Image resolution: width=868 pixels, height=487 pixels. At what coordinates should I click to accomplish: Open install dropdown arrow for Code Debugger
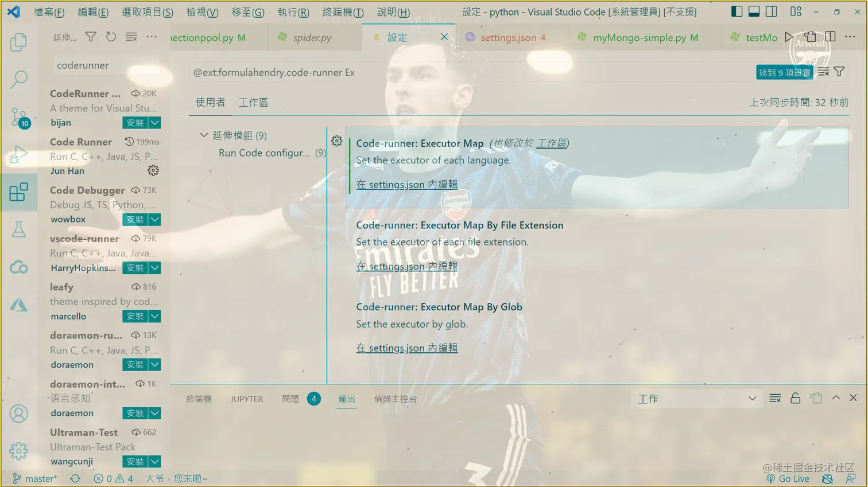point(155,220)
